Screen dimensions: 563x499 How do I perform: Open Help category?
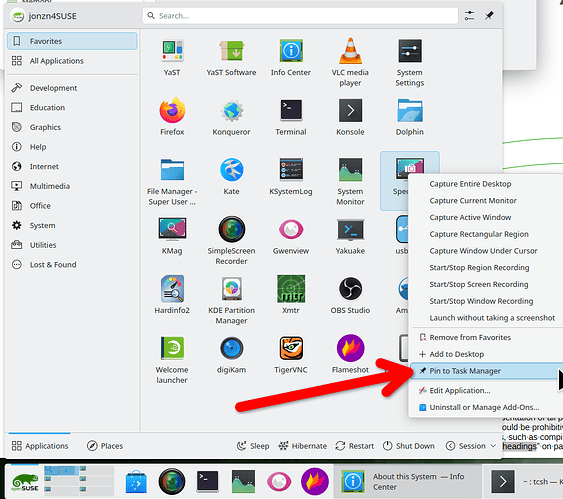[x=72, y=147]
